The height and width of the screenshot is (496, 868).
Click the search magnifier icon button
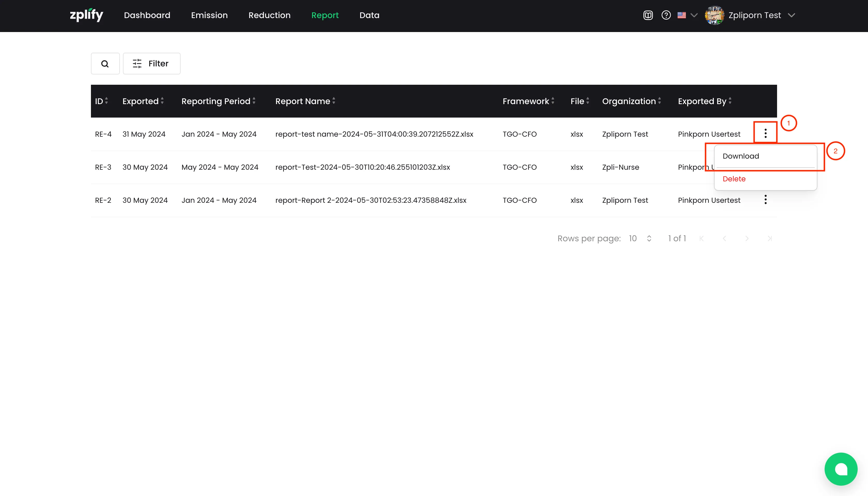(105, 64)
